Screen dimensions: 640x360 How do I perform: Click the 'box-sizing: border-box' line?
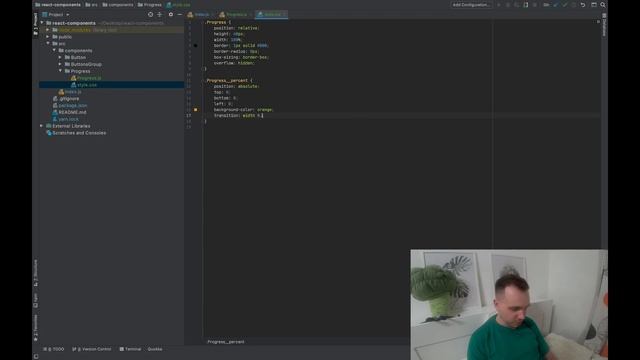[241, 58]
